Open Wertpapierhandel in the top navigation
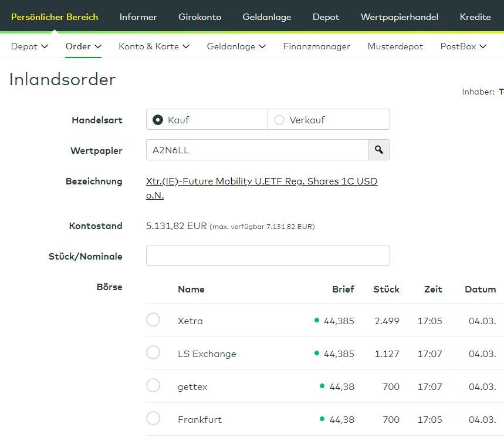504x444 pixels. pos(399,17)
